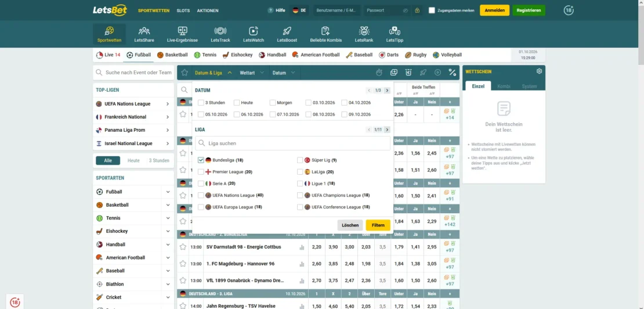
Task: Click the Filtern button
Action: (378, 225)
